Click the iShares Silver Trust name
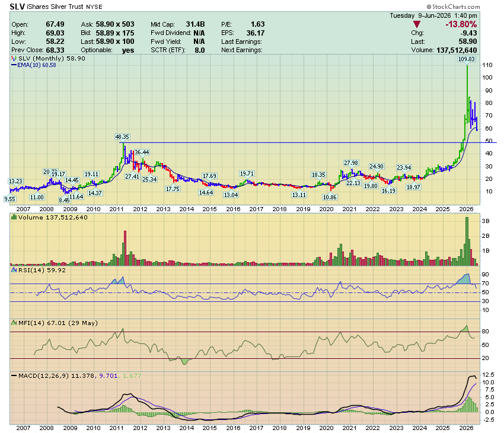 (x=55, y=7)
